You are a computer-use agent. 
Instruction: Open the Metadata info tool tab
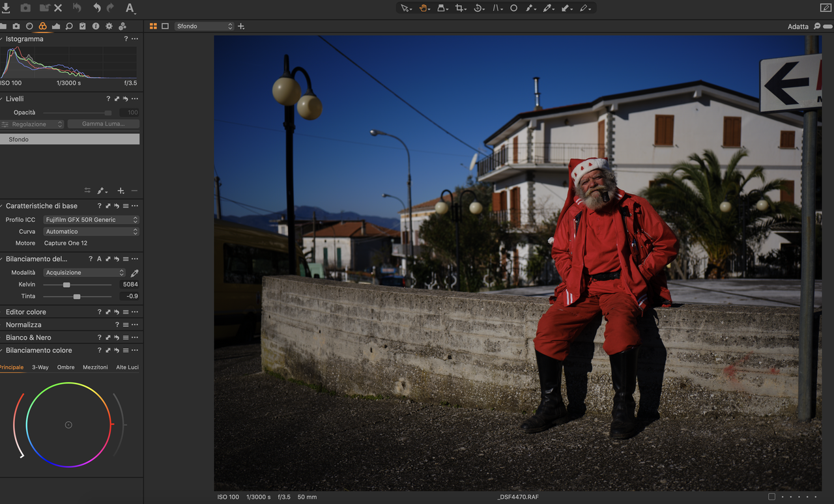[96, 26]
